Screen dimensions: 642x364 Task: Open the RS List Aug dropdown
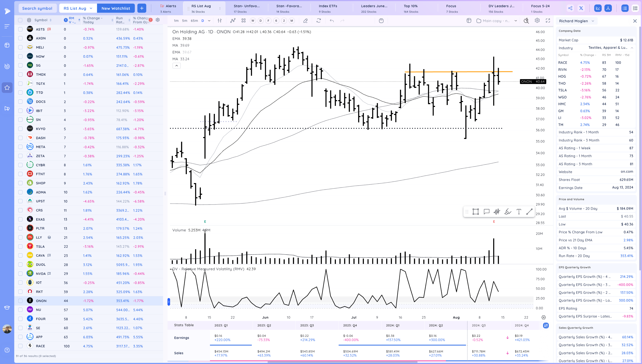78,8
